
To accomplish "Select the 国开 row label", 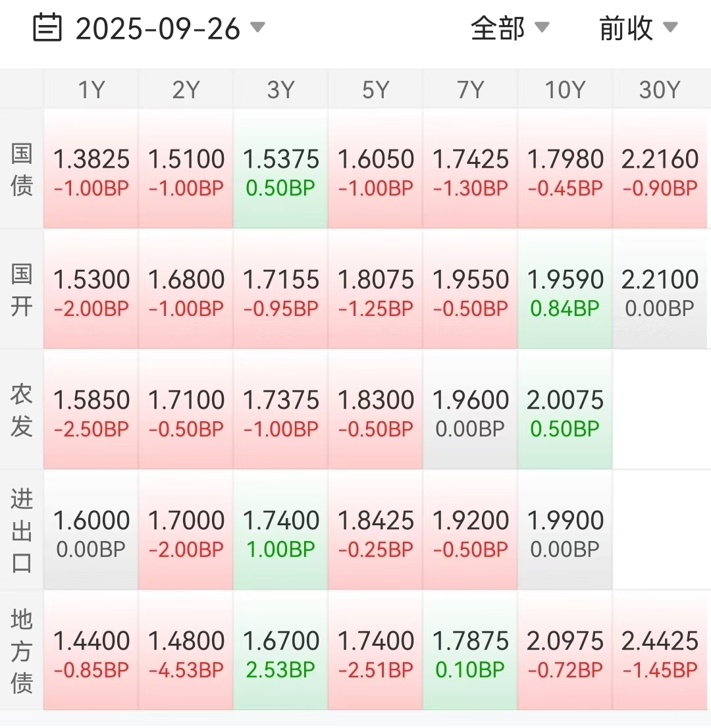I will [22, 290].
